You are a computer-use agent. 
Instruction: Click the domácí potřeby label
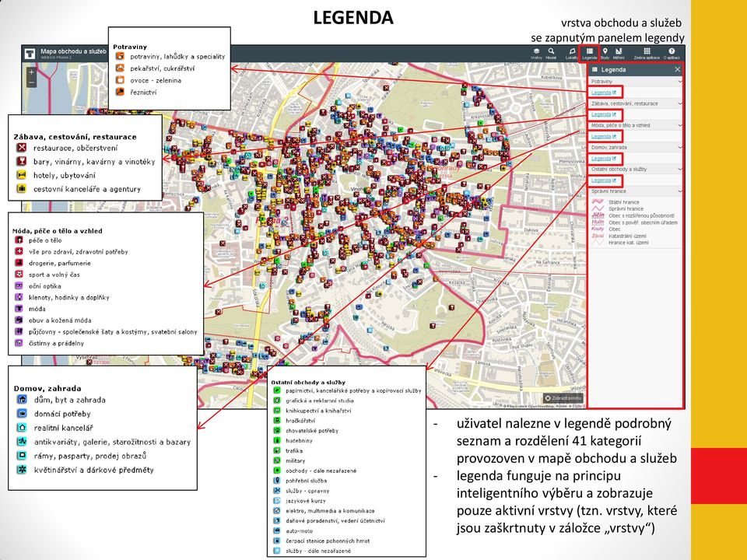(x=62, y=414)
